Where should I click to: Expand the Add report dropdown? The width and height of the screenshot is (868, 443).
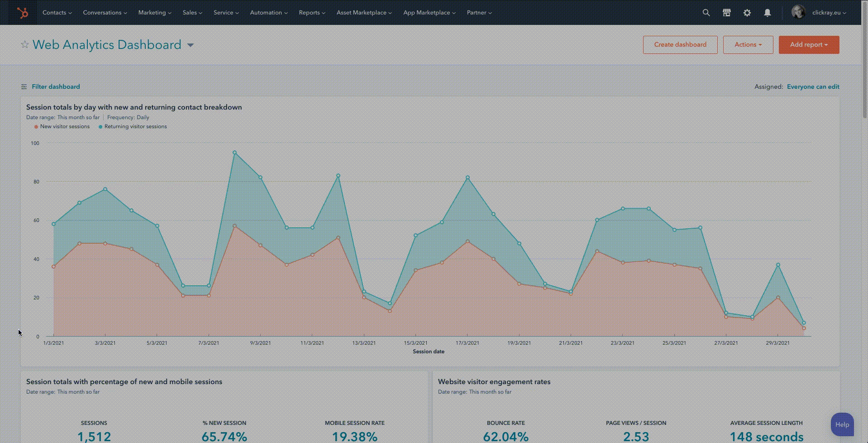pos(809,45)
